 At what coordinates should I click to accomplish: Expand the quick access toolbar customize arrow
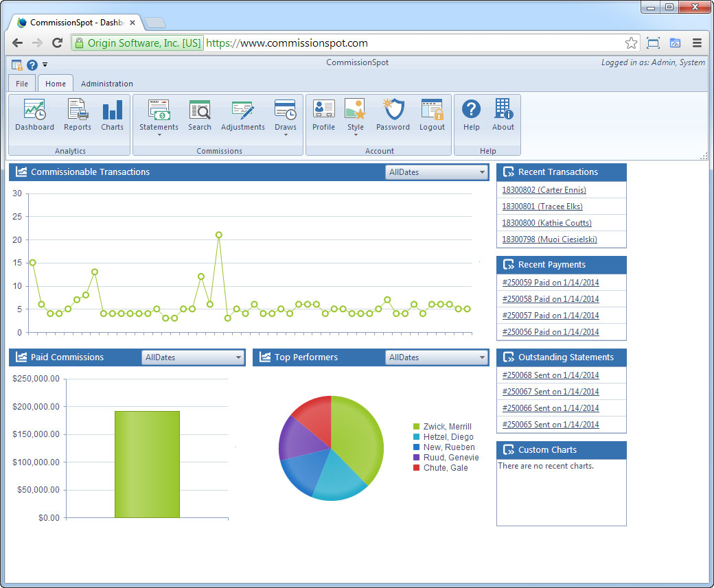pos(45,64)
